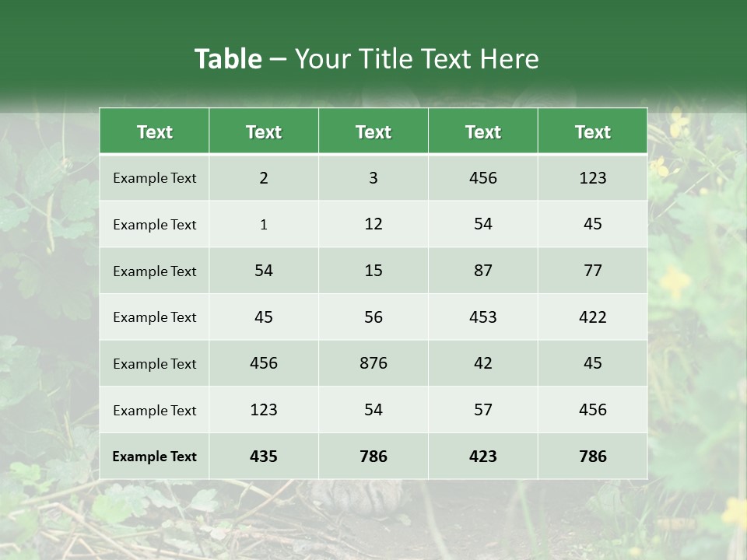The height and width of the screenshot is (560, 747).
Task: Click the slide title 'Table – Your Title Text Here'
Action: coord(366,59)
